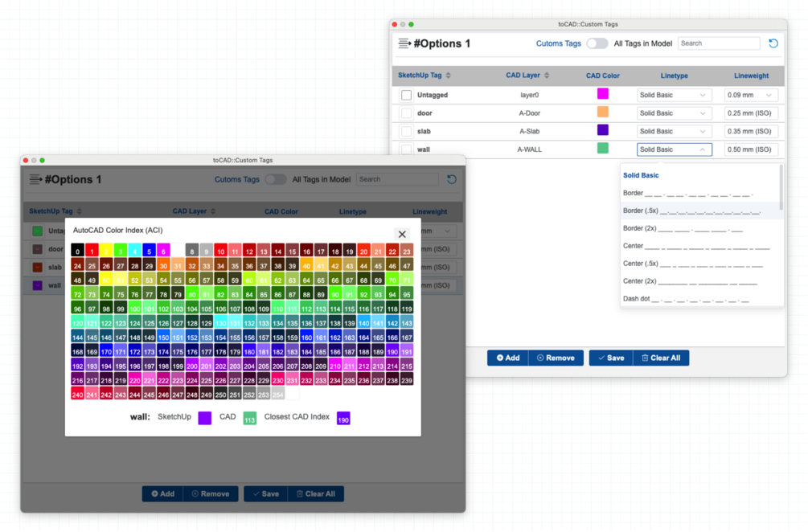This screenshot has height=532, width=808.
Task: Open Lineweight dropdown showing 0.25 mm (ISO)
Action: click(x=750, y=113)
